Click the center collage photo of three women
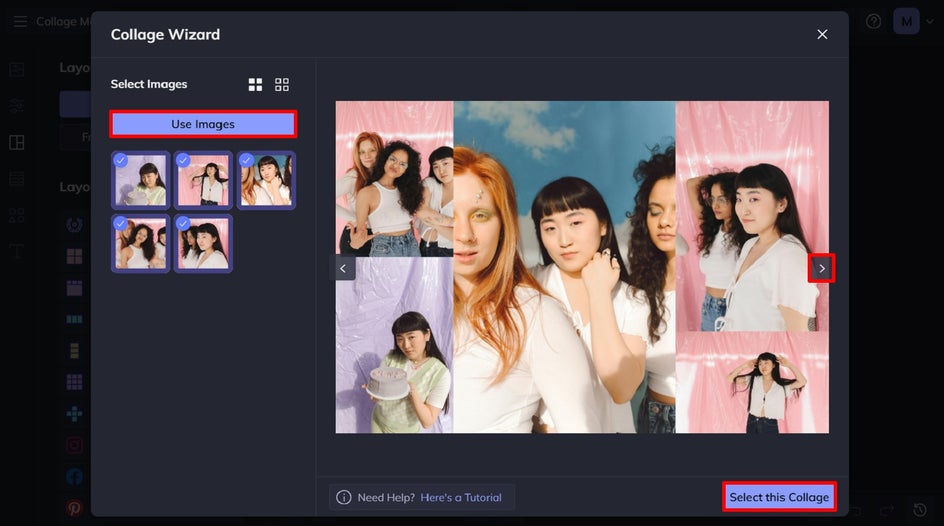The width and height of the screenshot is (944, 526). (564, 267)
